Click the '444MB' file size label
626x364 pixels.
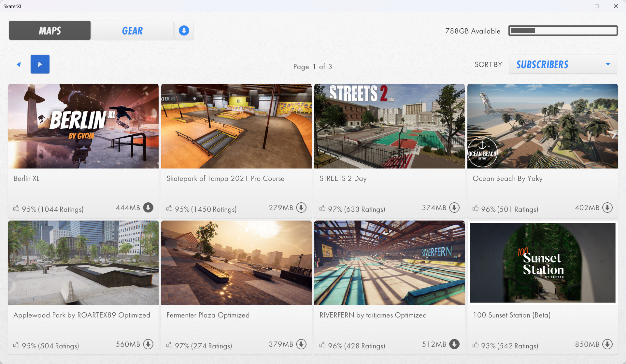128,208
